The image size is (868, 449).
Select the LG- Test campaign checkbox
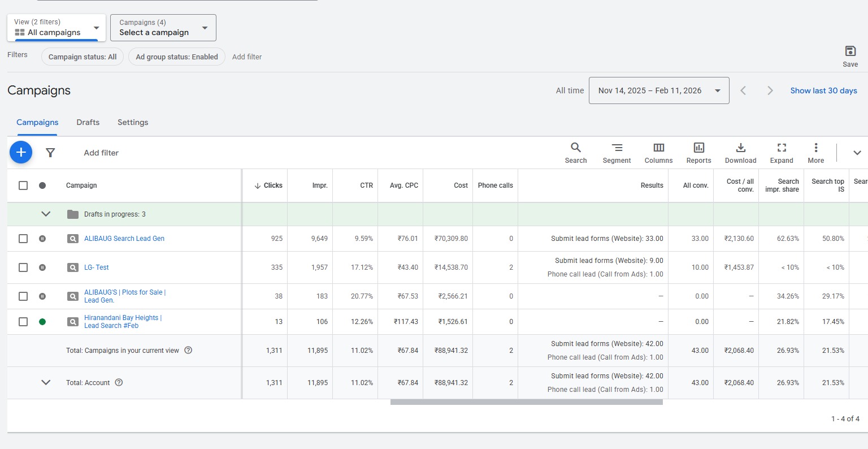23,267
